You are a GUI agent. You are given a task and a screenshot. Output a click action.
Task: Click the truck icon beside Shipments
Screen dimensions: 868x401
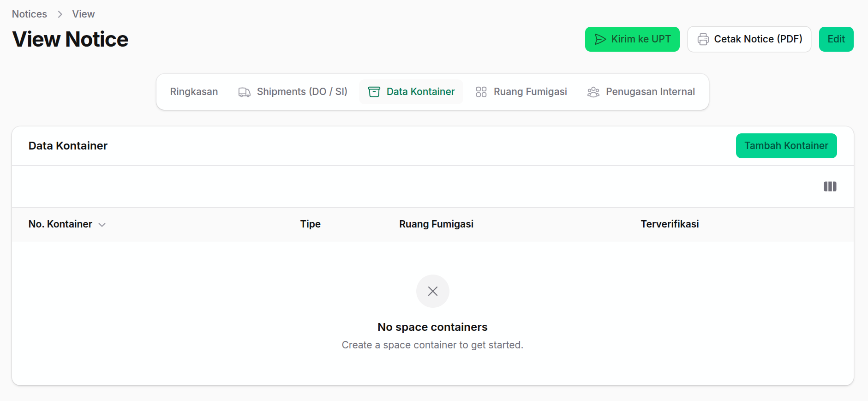[x=244, y=92]
